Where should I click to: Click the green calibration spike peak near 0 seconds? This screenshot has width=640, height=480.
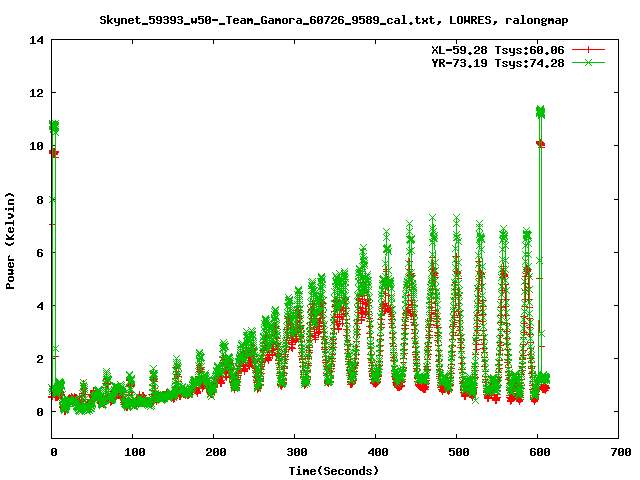[54, 126]
